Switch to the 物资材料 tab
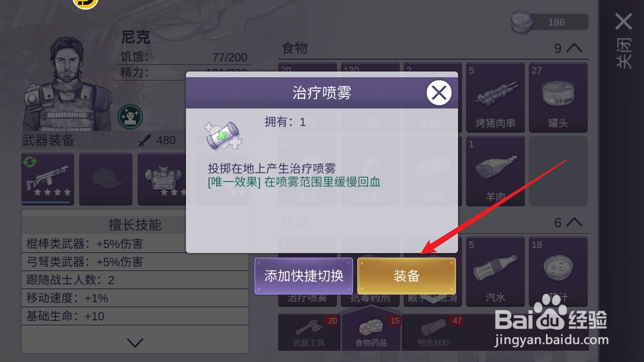The image size is (644, 362). point(433,333)
